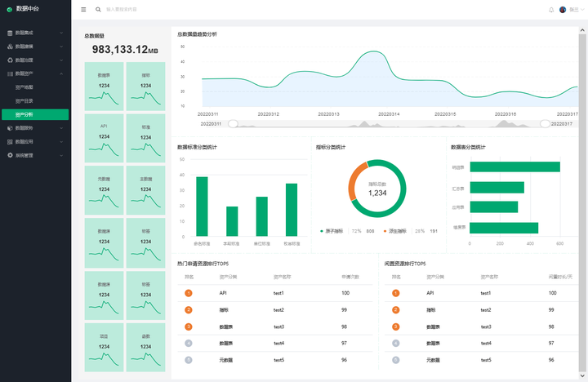Click the 汇总表 bar in 数据表分类统计 chart
The width and height of the screenshot is (588, 382).
pyautogui.click(x=497, y=188)
